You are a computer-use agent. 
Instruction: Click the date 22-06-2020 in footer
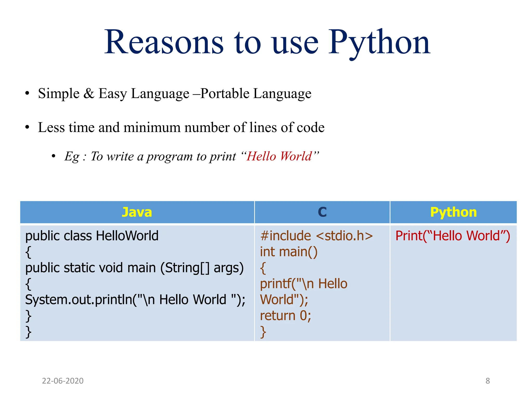(63, 381)
